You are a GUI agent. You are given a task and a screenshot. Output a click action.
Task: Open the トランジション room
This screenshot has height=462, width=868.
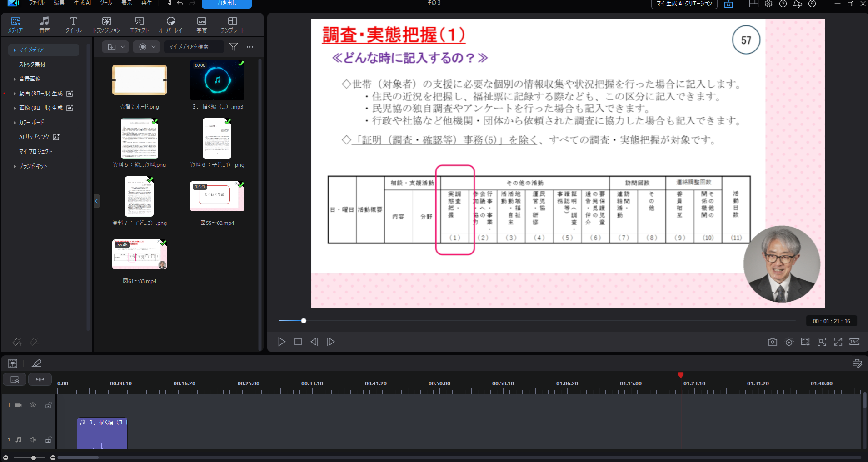tap(106, 25)
